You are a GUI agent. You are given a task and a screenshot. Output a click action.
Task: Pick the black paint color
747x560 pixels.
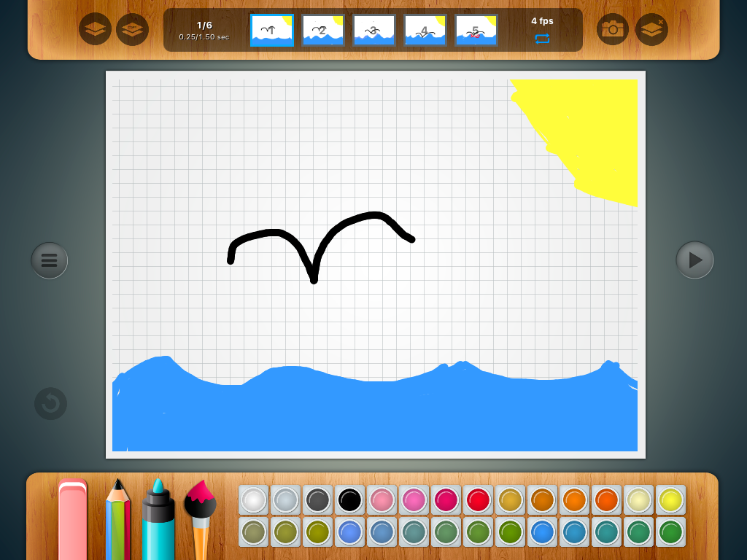point(349,500)
